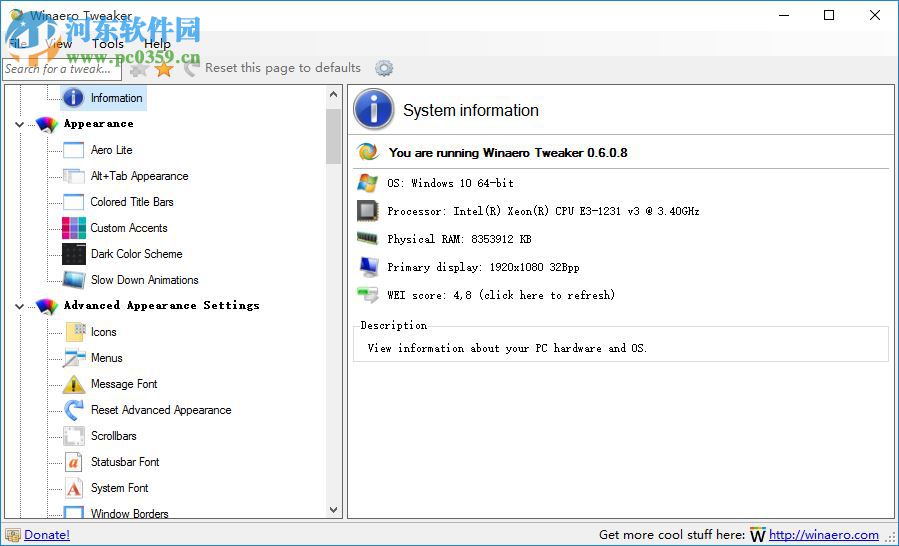The width and height of the screenshot is (899, 546).
Task: Click the Icons folder icon
Action: pos(75,332)
